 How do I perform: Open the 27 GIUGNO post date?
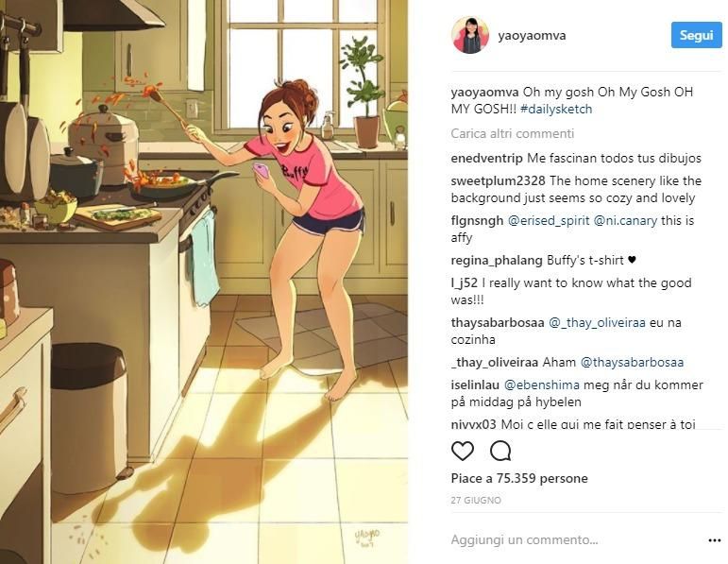[x=476, y=501]
